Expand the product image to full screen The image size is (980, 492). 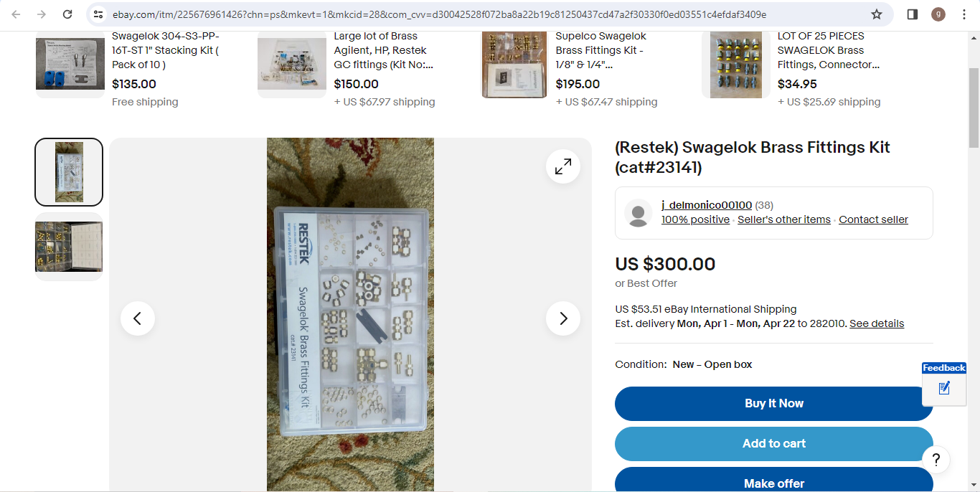[x=563, y=166]
